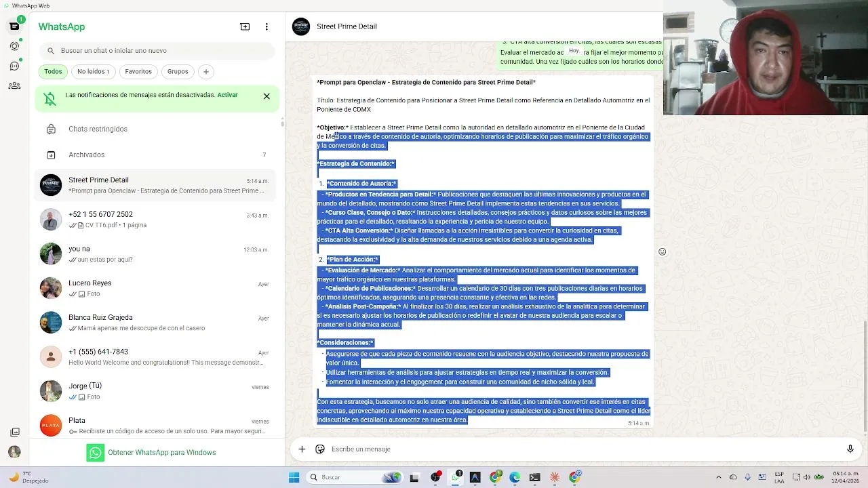
Task: Click Obtener WhatsApp para Windows
Action: coord(151,453)
